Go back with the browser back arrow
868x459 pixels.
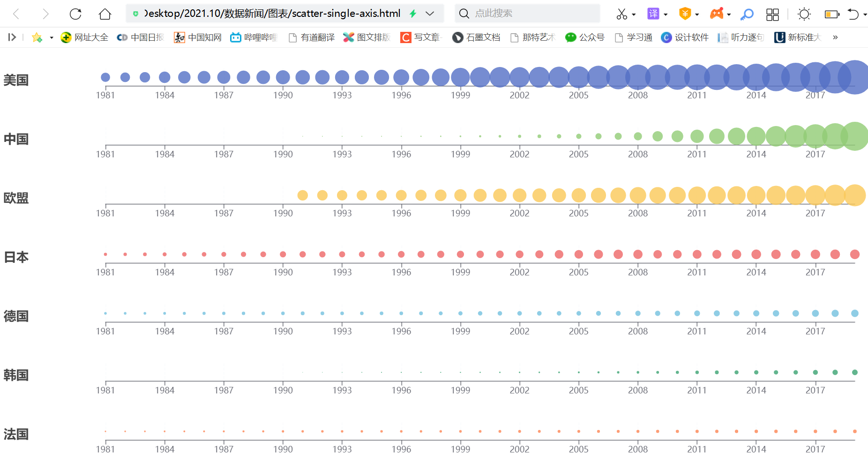pos(16,14)
